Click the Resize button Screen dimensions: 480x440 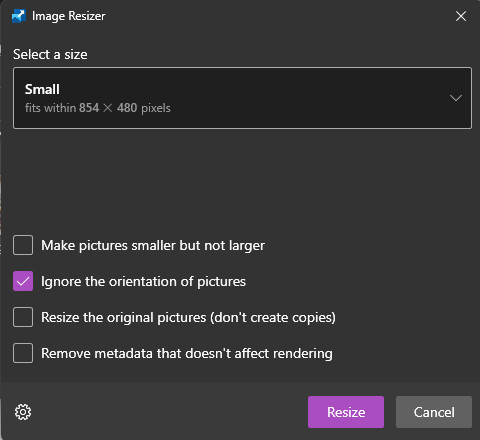pos(346,412)
